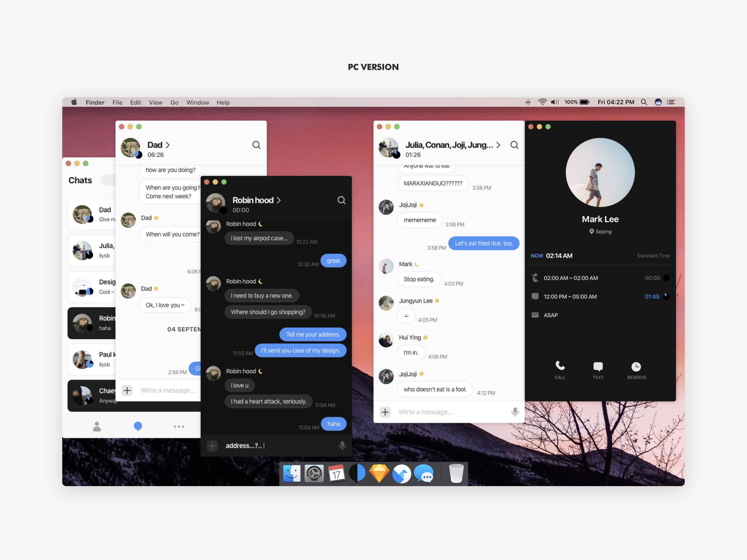The image size is (747, 560).
Task: Click the volume icon in menu bar
Action: click(555, 102)
